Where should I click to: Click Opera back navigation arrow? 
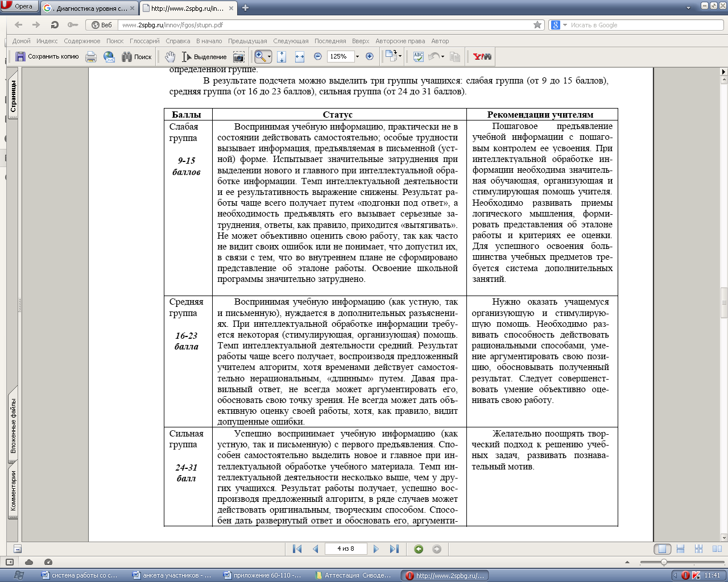click(x=19, y=25)
